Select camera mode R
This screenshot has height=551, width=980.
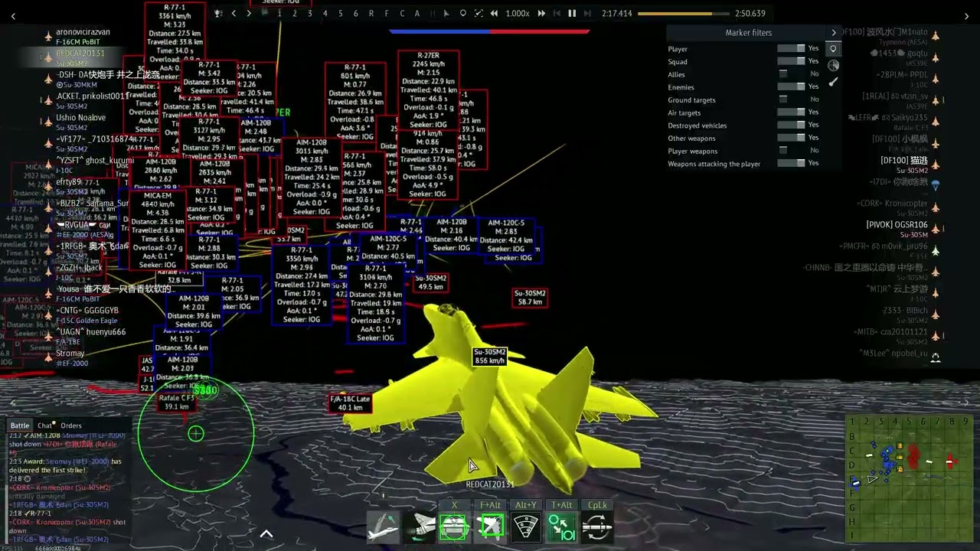[371, 13]
